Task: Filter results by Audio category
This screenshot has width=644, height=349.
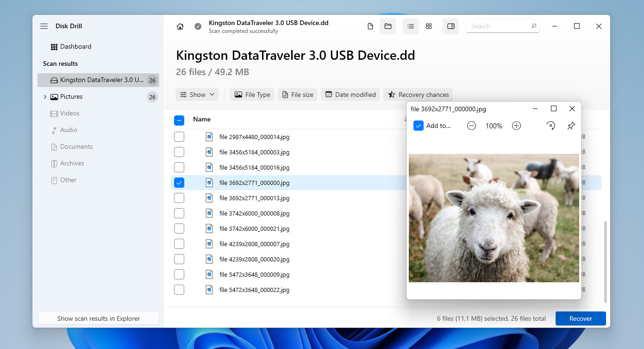Action: 69,130
